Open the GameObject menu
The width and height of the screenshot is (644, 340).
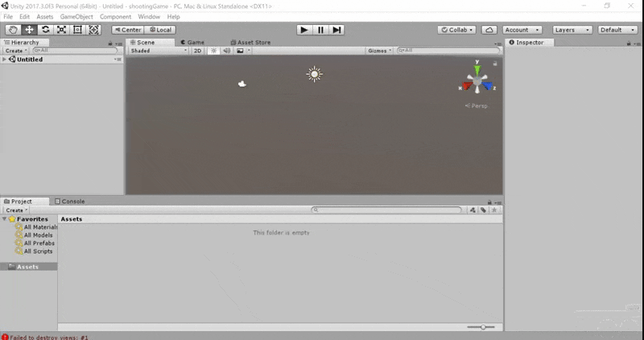[76, 17]
